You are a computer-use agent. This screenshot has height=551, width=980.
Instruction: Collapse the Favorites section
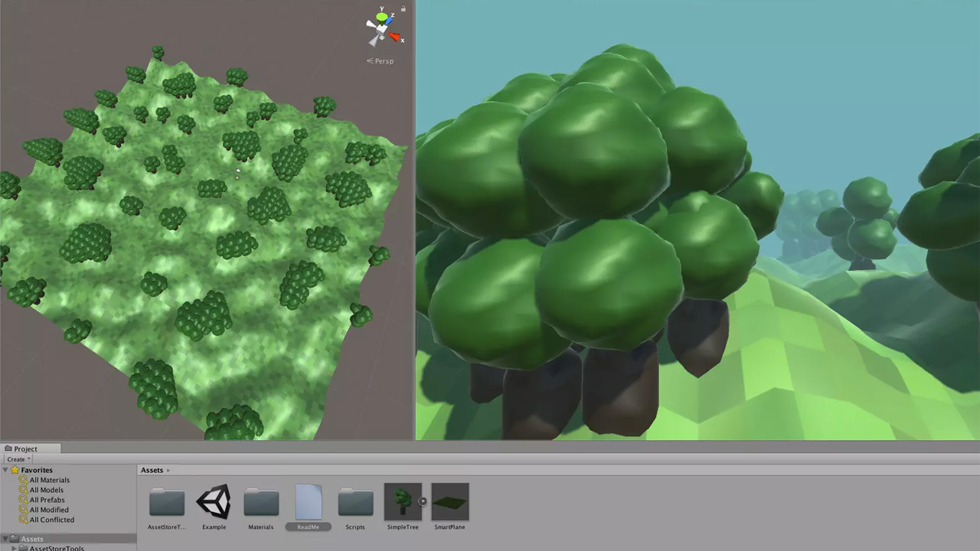tap(5, 470)
